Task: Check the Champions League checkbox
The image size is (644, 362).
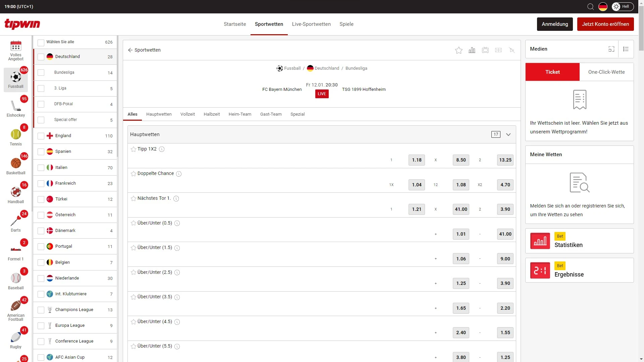Action: click(x=41, y=310)
